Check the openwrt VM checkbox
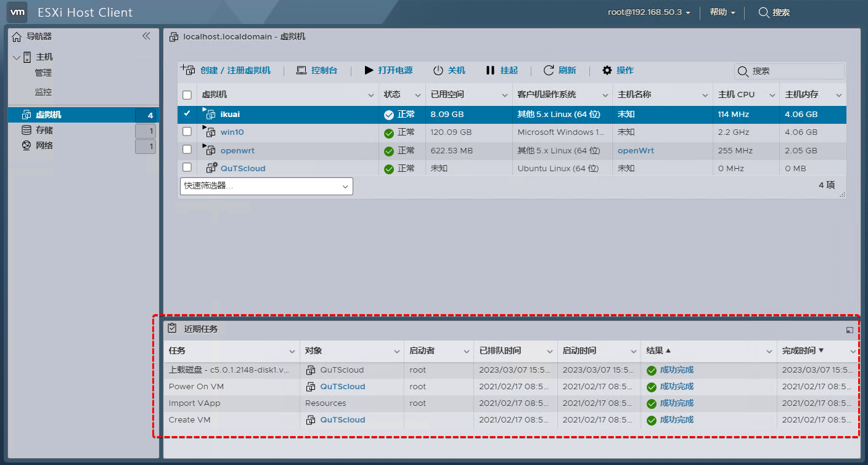The width and height of the screenshot is (868, 465). pos(187,149)
